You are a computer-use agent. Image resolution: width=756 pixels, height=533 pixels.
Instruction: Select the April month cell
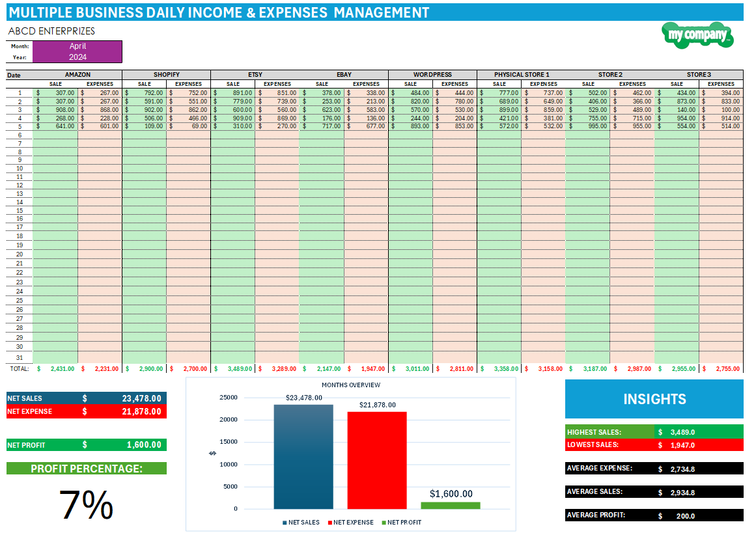(77, 46)
